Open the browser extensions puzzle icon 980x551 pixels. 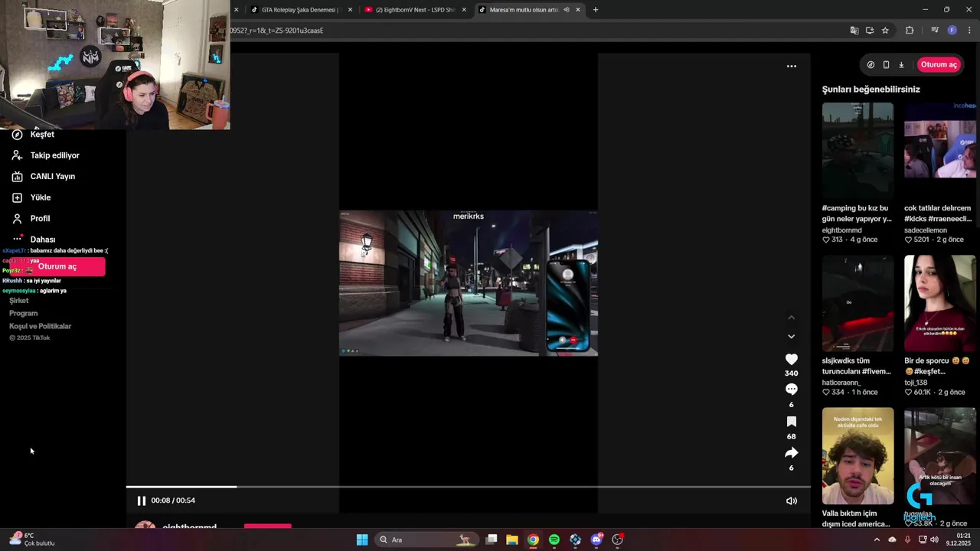point(910,31)
